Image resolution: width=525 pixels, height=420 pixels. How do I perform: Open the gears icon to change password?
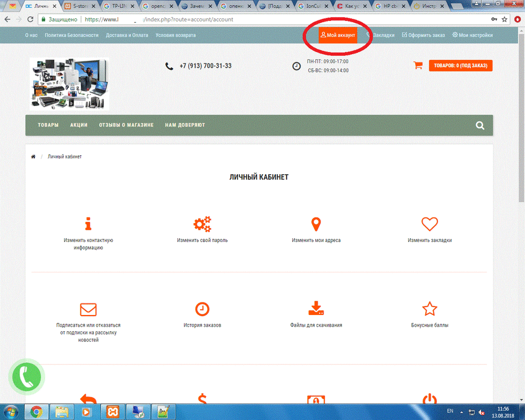click(x=202, y=224)
